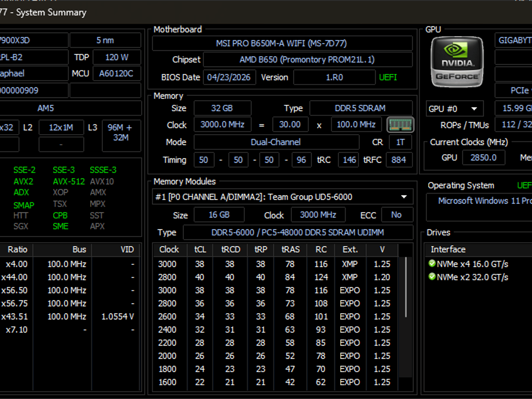Click the x43.51 clock ratio row
Image resolution: width=532 pixels, height=399 pixels.
(x=70, y=316)
